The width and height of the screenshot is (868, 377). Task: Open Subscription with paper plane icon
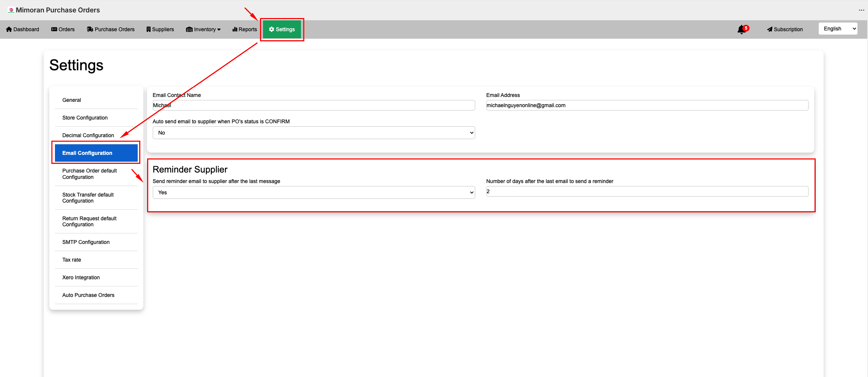(785, 29)
